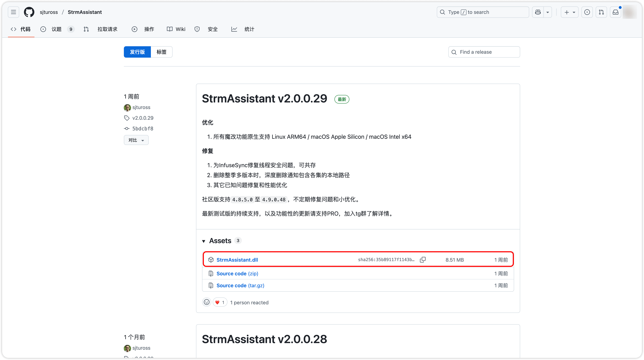644x360 pixels.
Task: Open the hamburger navigation menu
Action: pyautogui.click(x=14, y=12)
